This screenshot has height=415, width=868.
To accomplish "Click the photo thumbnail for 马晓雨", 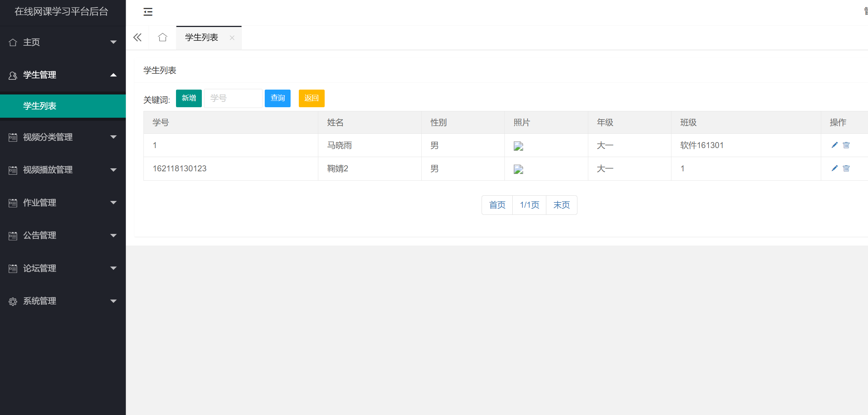I will (x=518, y=146).
